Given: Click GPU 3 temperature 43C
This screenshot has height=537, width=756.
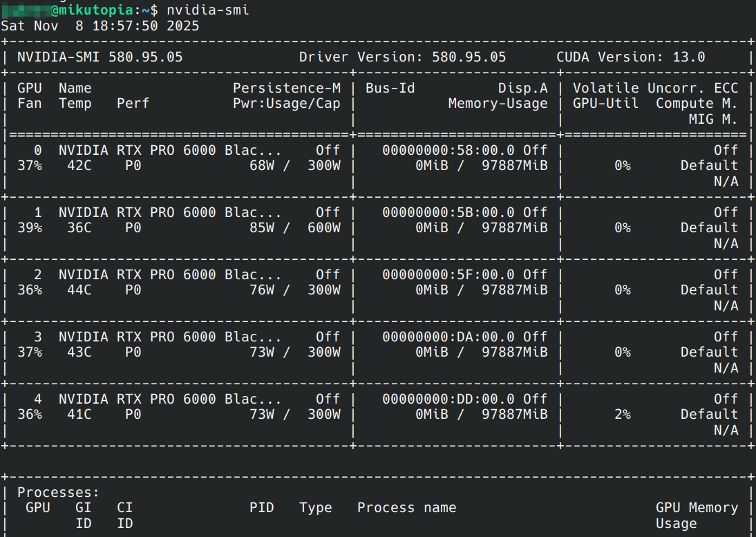Looking at the screenshot, I should pyautogui.click(x=79, y=352).
